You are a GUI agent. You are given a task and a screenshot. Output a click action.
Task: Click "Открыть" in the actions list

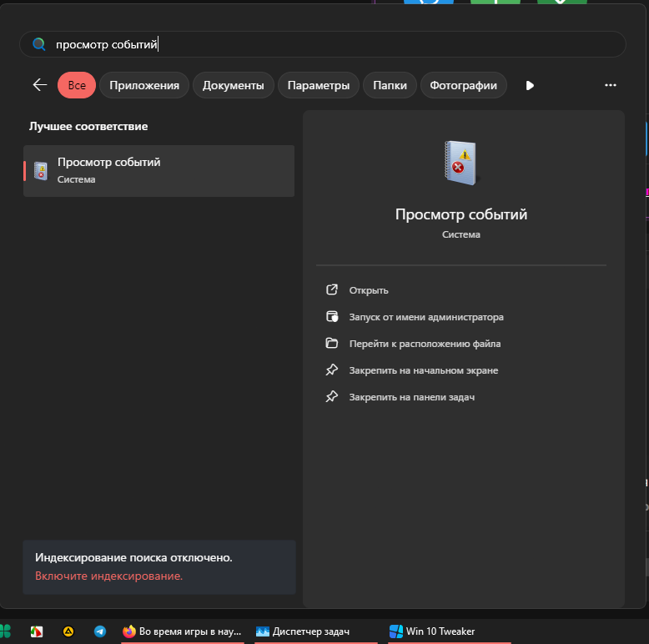(x=369, y=290)
